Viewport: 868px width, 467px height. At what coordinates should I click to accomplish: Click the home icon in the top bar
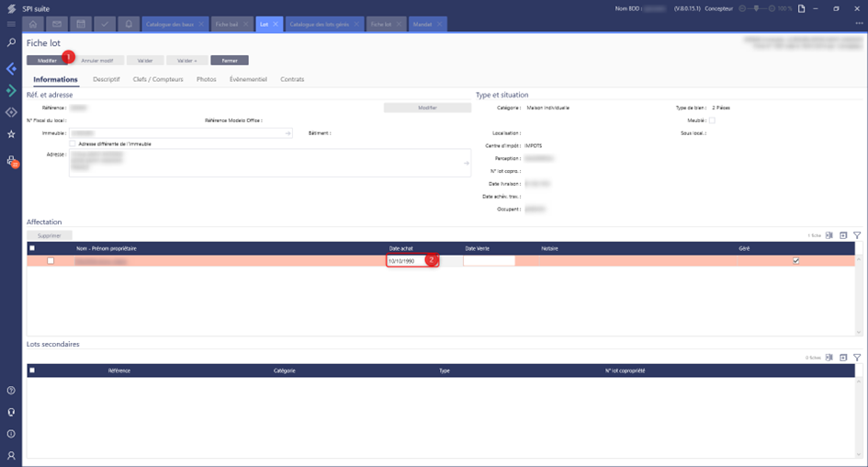[x=34, y=24]
